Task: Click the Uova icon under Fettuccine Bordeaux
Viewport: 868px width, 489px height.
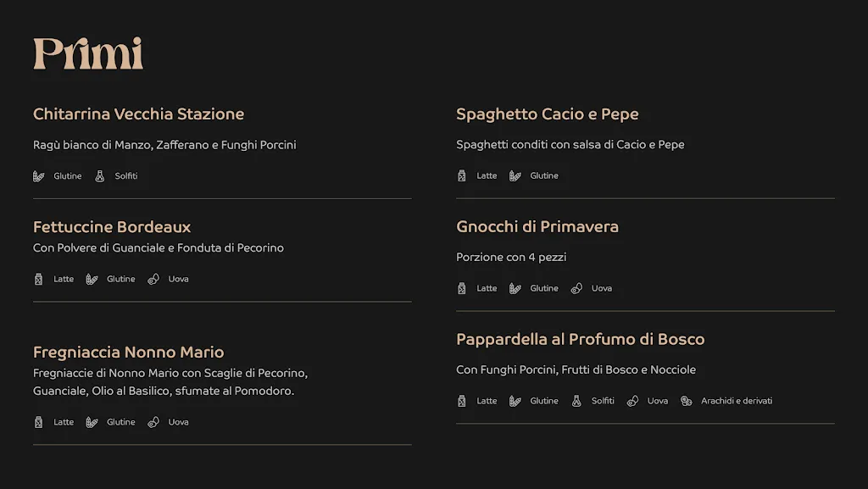Action: pos(153,279)
